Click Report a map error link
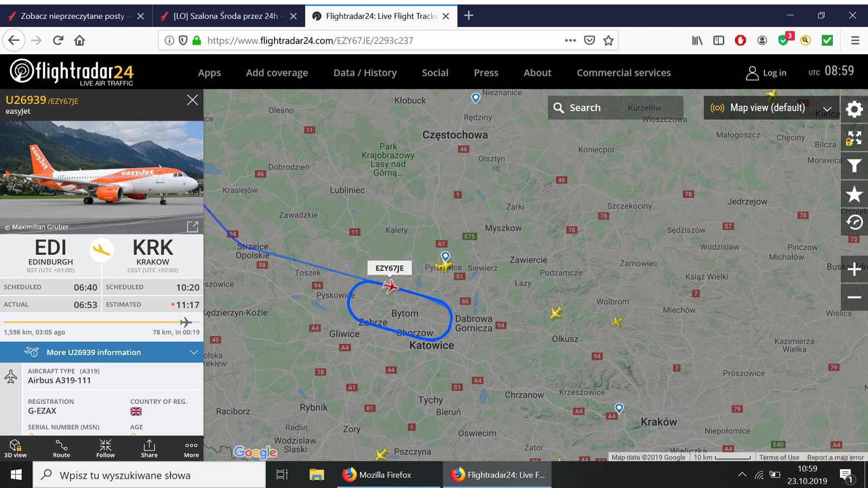This screenshot has width=868, height=488. tap(835, 458)
